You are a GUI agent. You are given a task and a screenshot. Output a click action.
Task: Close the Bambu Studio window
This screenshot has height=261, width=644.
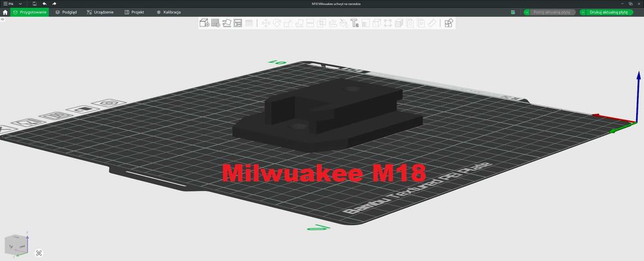click(639, 4)
